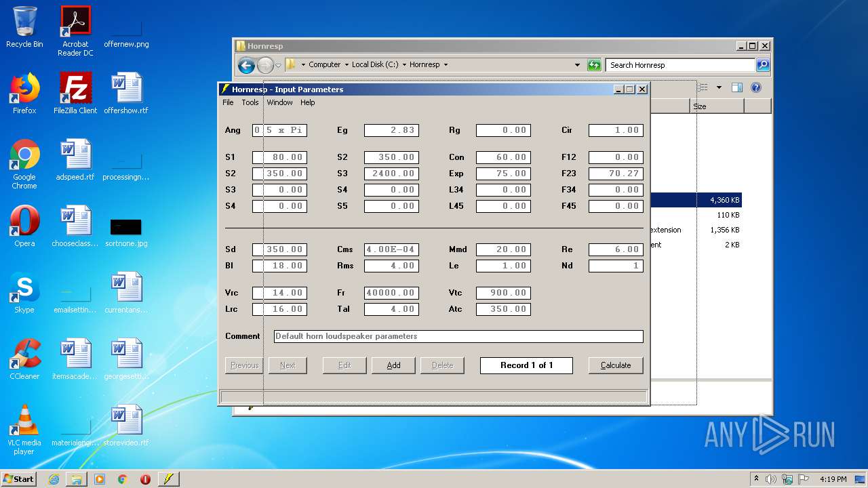Click the Eg value field 2.83

tap(391, 130)
